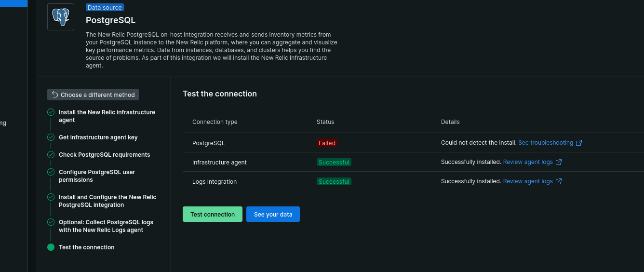Click the PostgreSQL connection type cell
Screen dimensions: 644x272
pyautogui.click(x=209, y=143)
